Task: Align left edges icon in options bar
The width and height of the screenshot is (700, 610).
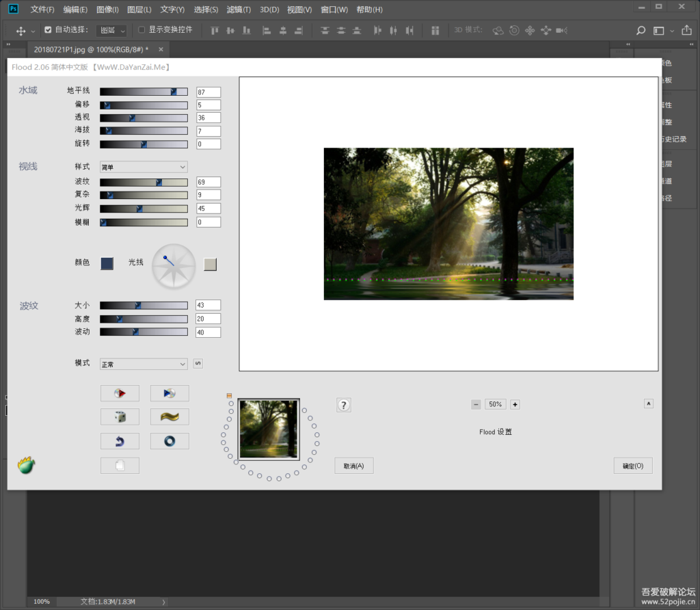Action: [x=267, y=30]
